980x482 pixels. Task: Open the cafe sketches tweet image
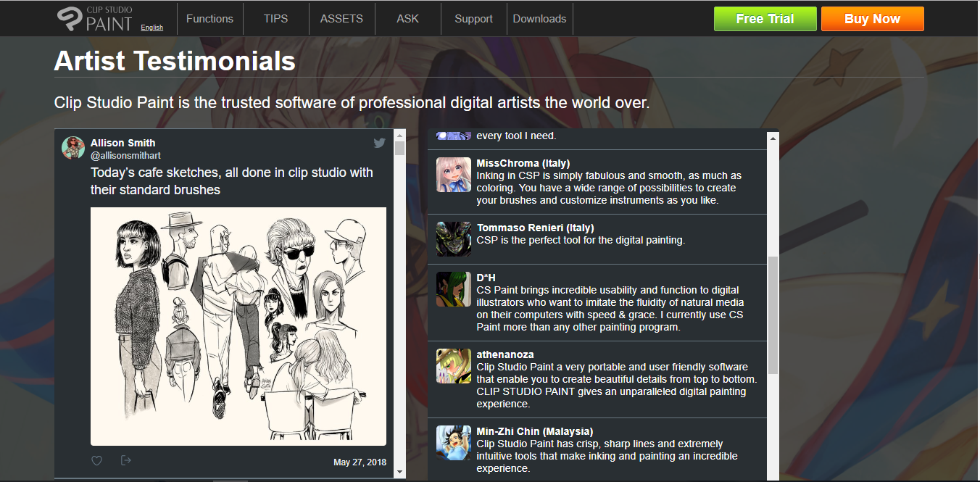pos(238,326)
